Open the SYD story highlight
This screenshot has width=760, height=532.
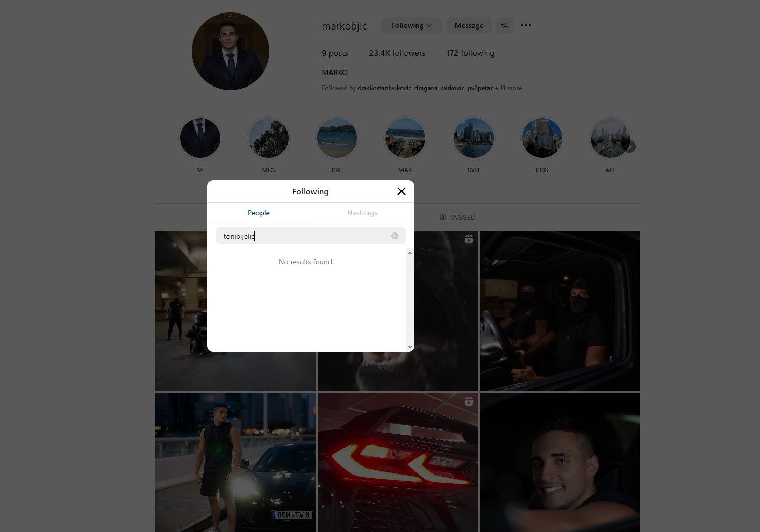[x=474, y=138]
